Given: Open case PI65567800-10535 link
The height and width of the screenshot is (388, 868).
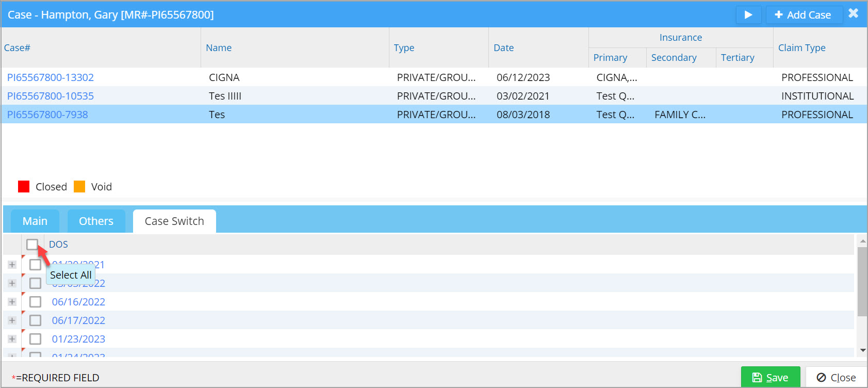Looking at the screenshot, I should [x=51, y=96].
